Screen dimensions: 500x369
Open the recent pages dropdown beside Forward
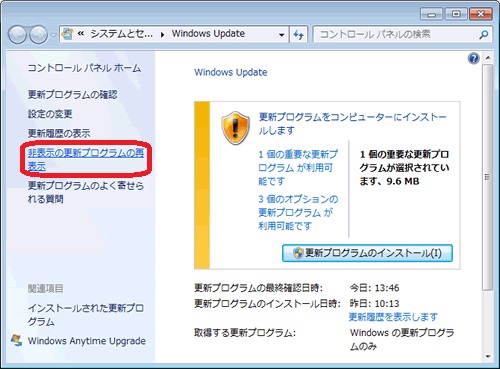pyautogui.click(x=53, y=35)
